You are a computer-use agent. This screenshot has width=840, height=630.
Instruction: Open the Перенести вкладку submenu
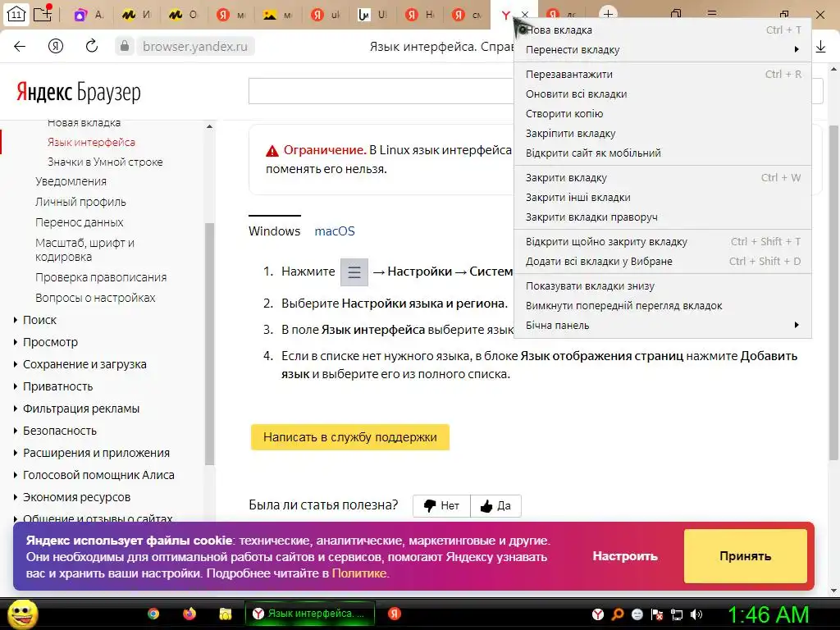(x=663, y=50)
